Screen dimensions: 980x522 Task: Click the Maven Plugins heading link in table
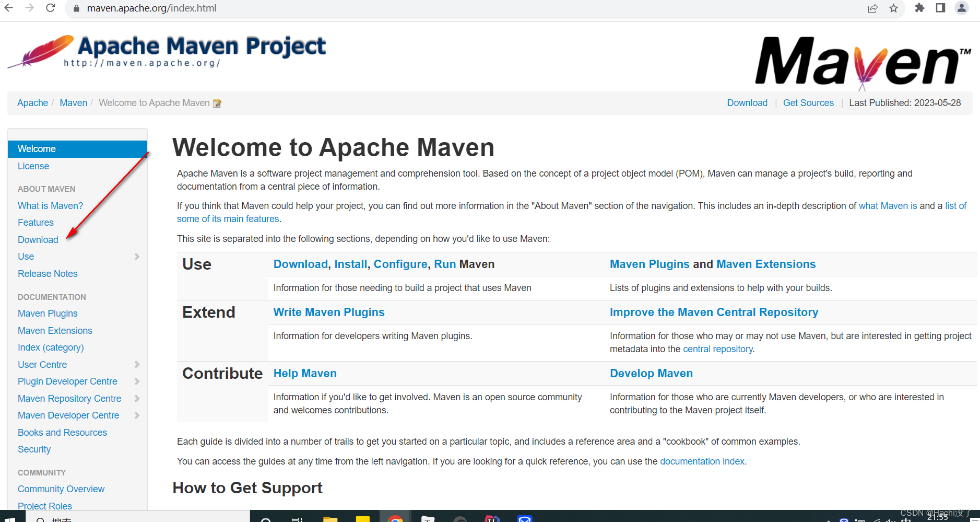click(x=650, y=264)
